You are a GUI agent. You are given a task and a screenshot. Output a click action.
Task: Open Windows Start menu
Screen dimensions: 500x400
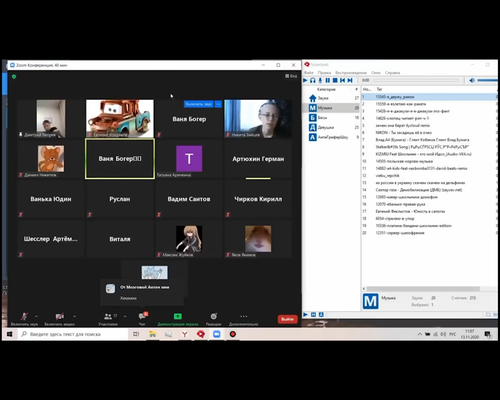coord(10,334)
